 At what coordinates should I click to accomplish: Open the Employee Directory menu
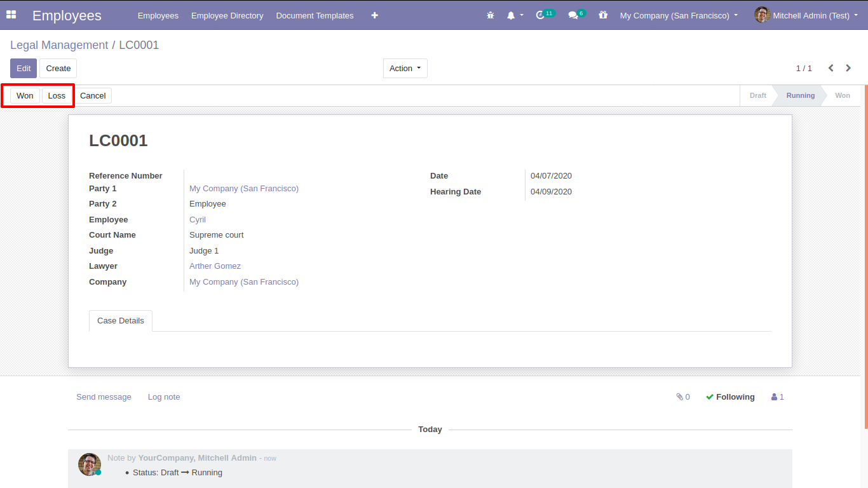click(x=227, y=15)
